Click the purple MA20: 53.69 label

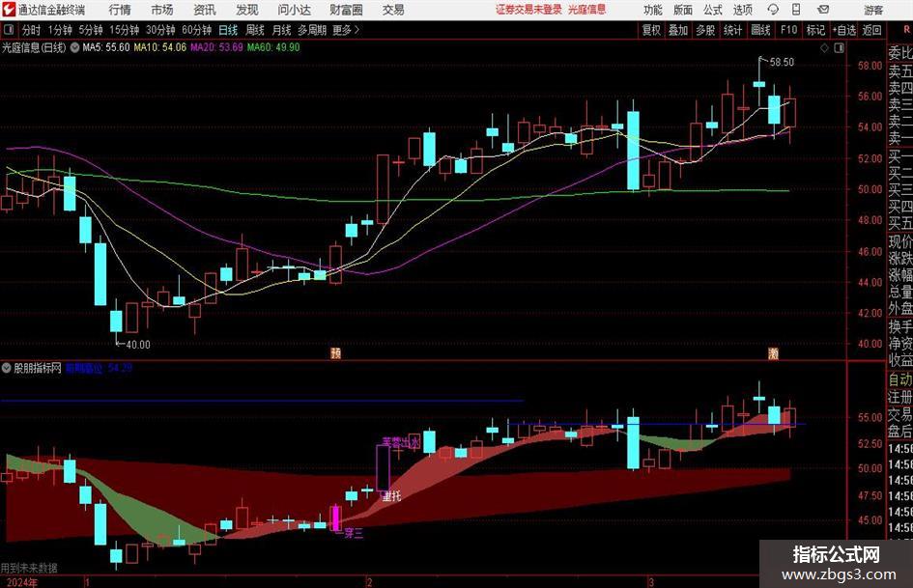[216, 47]
